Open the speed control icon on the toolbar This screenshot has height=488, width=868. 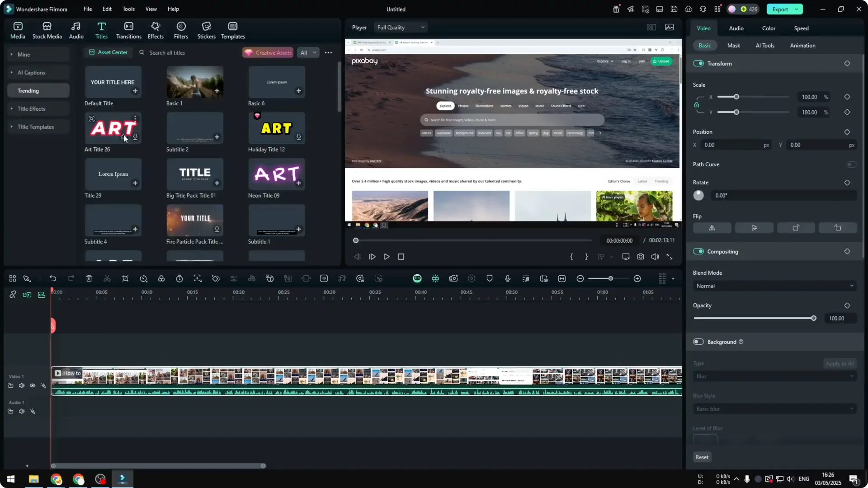coord(144,278)
